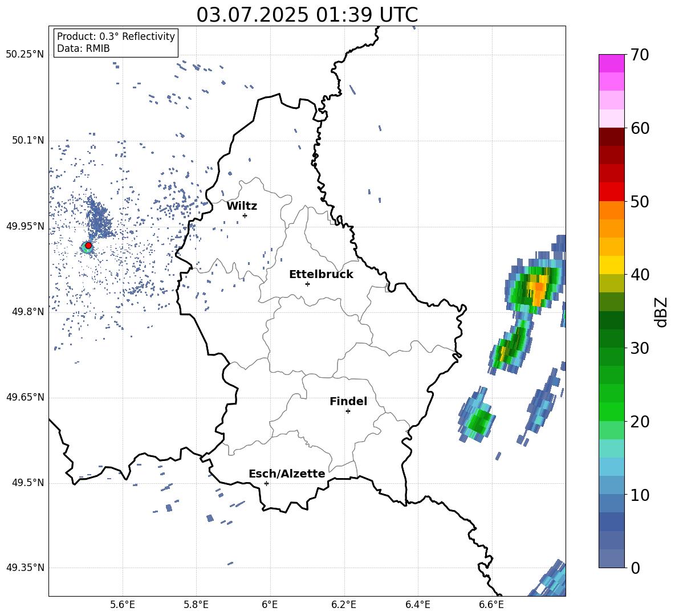675x616 pixels.
Task: Click the 50 tick on the colorbar
Action: [x=640, y=201]
